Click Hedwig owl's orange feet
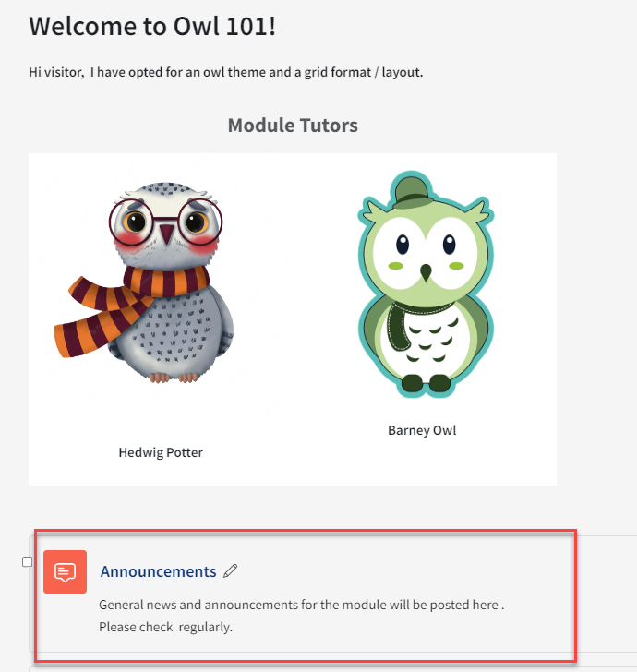The image size is (637, 672). [x=174, y=378]
